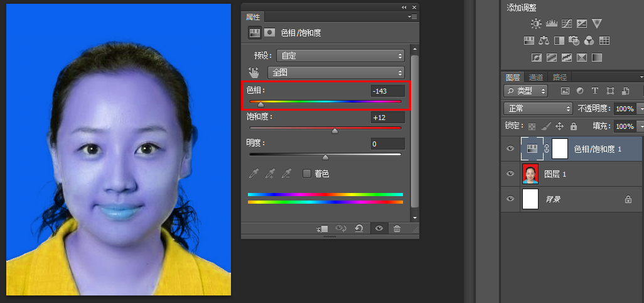Click the reset to adjustment defaults icon

360,229
